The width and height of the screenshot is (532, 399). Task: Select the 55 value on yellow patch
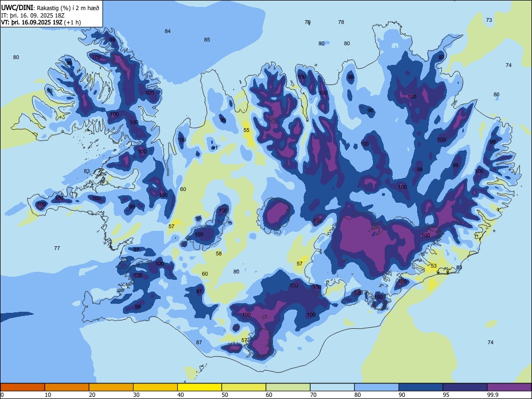pyautogui.click(x=246, y=130)
